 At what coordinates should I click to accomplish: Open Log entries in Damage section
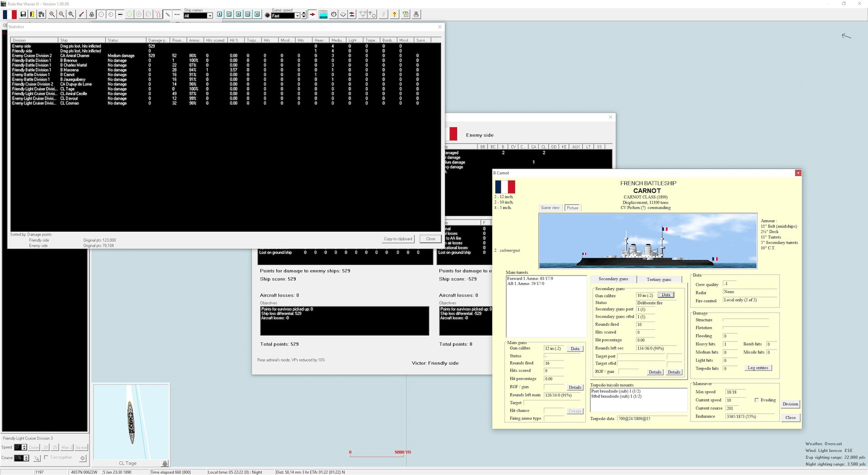coord(758,368)
